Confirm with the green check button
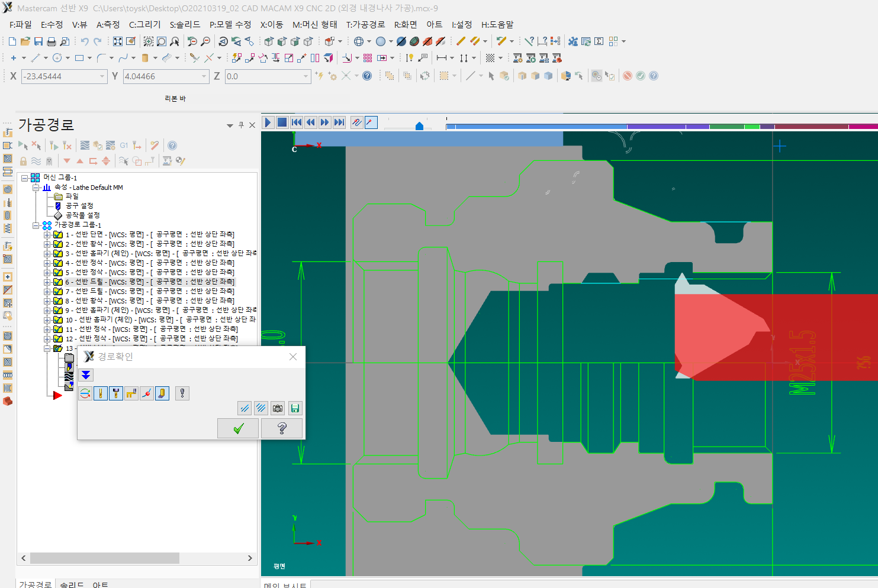 (239, 428)
